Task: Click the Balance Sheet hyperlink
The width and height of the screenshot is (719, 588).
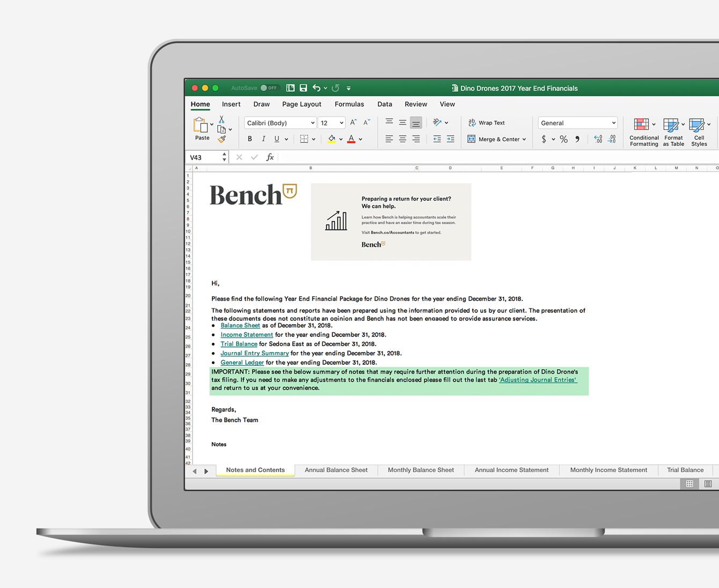Action: coord(240,325)
